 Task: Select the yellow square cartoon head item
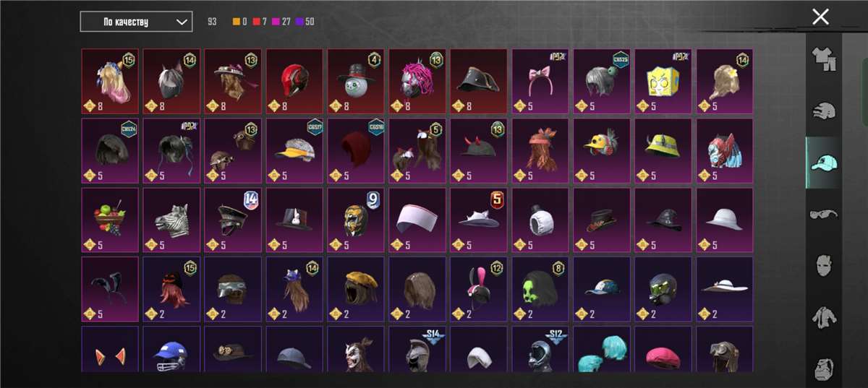pyautogui.click(x=663, y=82)
